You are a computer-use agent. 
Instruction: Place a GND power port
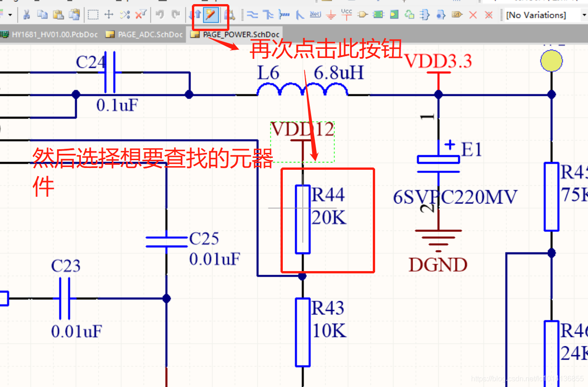[x=331, y=15]
